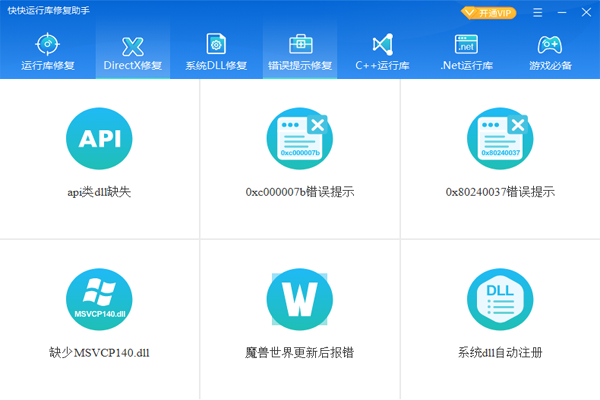Screen dimensions: 600x400
Task: Click the 魔兽世界更新后报错 text label
Action: point(299,353)
